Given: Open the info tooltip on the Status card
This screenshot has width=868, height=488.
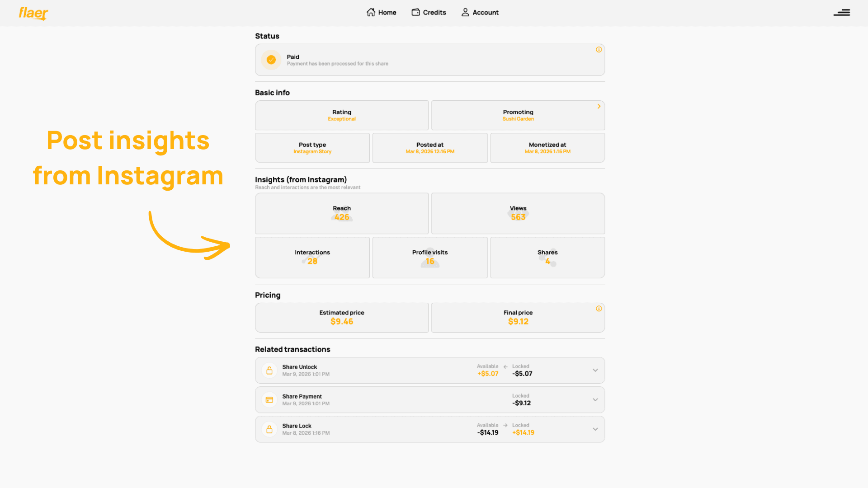Looking at the screenshot, I should coord(599,49).
